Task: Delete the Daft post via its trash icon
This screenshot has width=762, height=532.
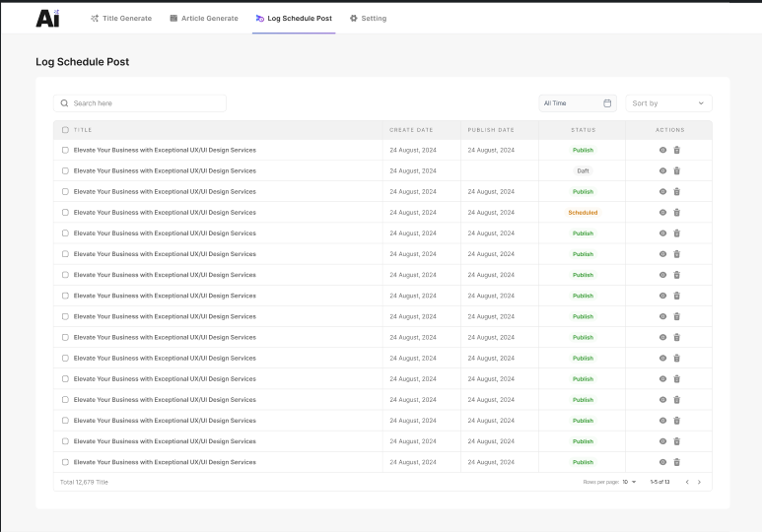Action: 676,170
